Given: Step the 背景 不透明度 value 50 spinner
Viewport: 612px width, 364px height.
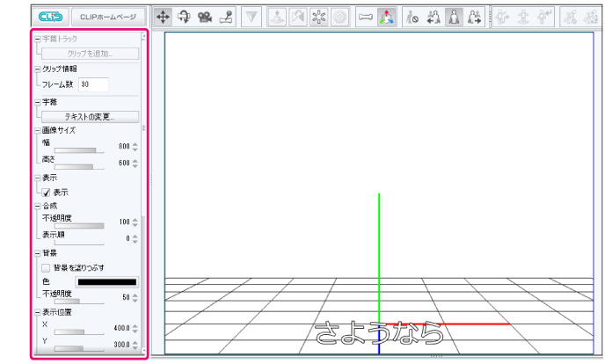Looking at the screenshot, I should click(x=135, y=298).
